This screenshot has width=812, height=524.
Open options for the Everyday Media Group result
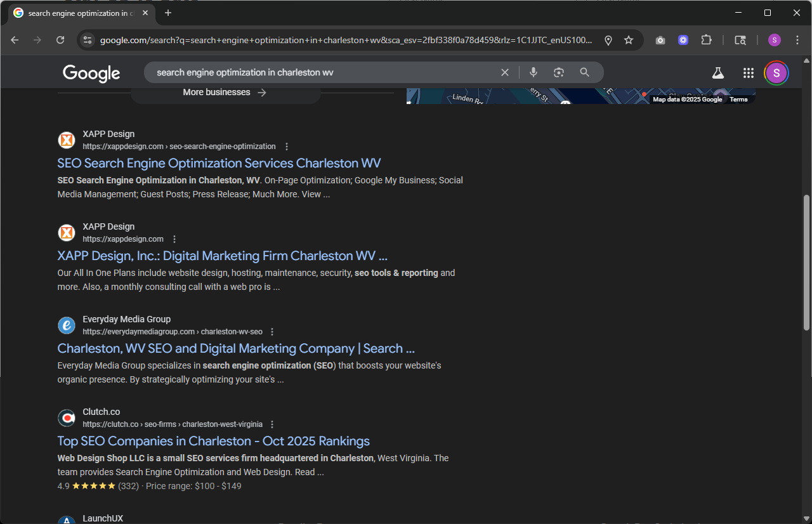pyautogui.click(x=272, y=332)
